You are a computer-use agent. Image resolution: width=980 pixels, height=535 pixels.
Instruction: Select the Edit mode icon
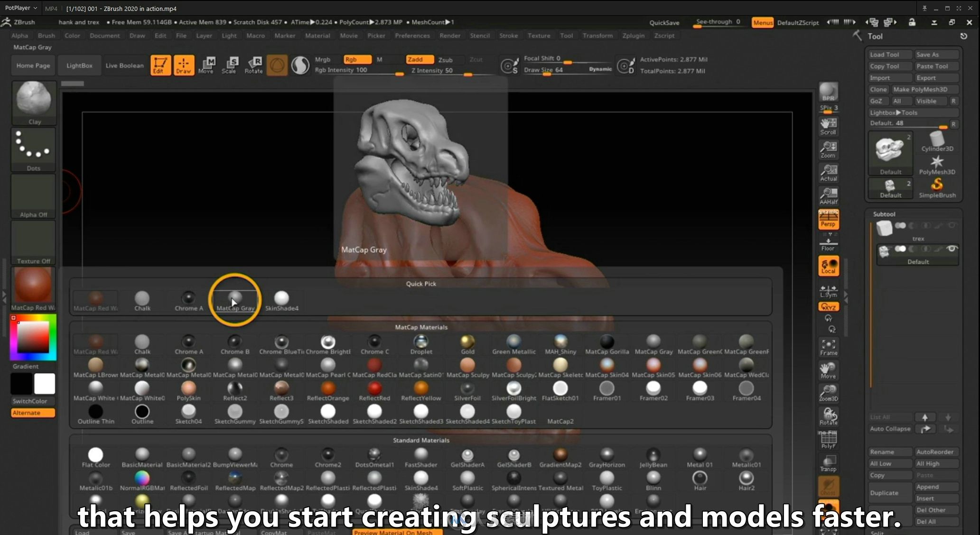(160, 65)
